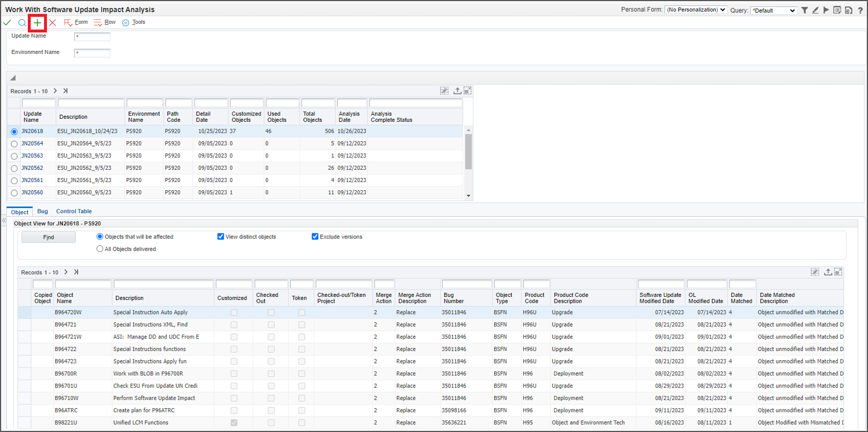Open the Personal Form dropdown

pos(696,10)
